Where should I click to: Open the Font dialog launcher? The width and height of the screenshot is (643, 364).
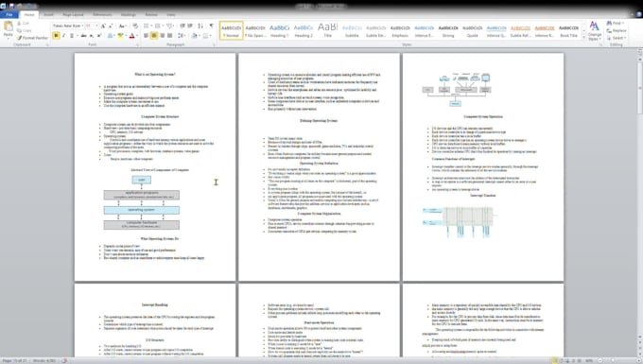[x=138, y=44]
